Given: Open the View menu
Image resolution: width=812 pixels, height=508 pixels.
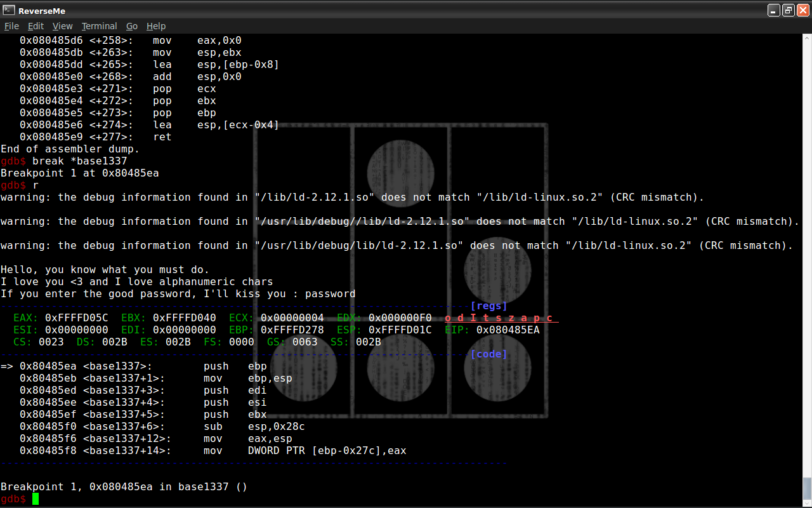Looking at the screenshot, I should pyautogui.click(x=62, y=26).
